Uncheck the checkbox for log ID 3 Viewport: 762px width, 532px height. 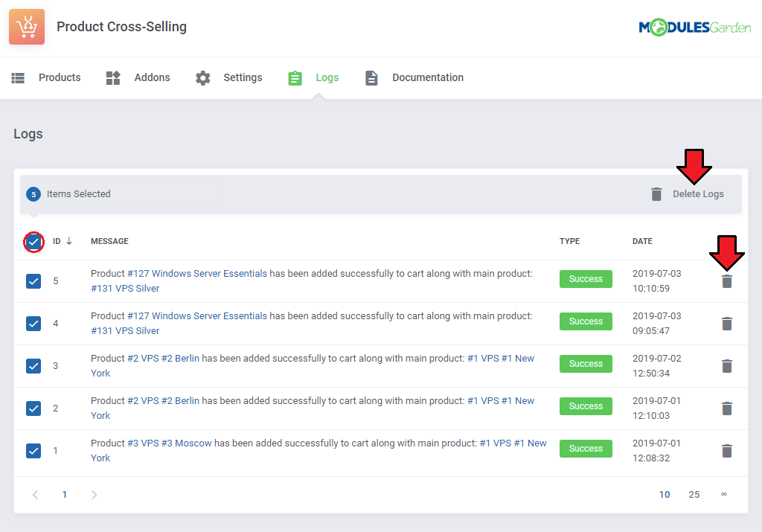(33, 366)
